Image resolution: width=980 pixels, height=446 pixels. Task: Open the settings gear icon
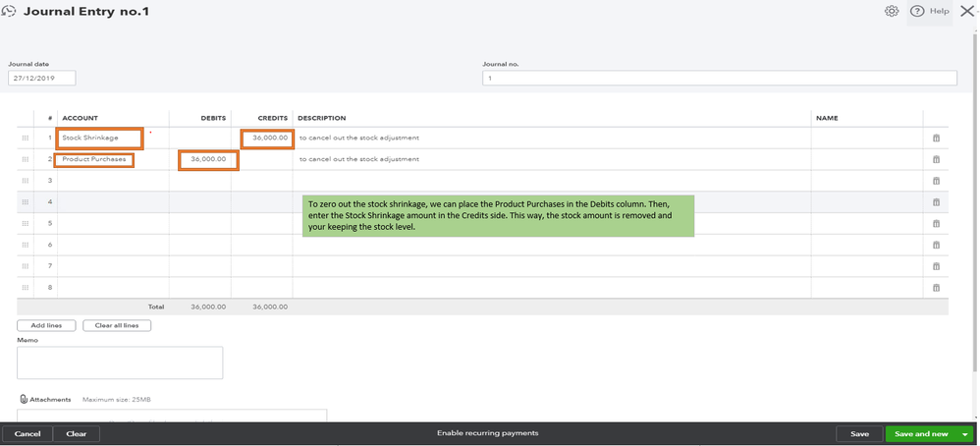(x=892, y=12)
